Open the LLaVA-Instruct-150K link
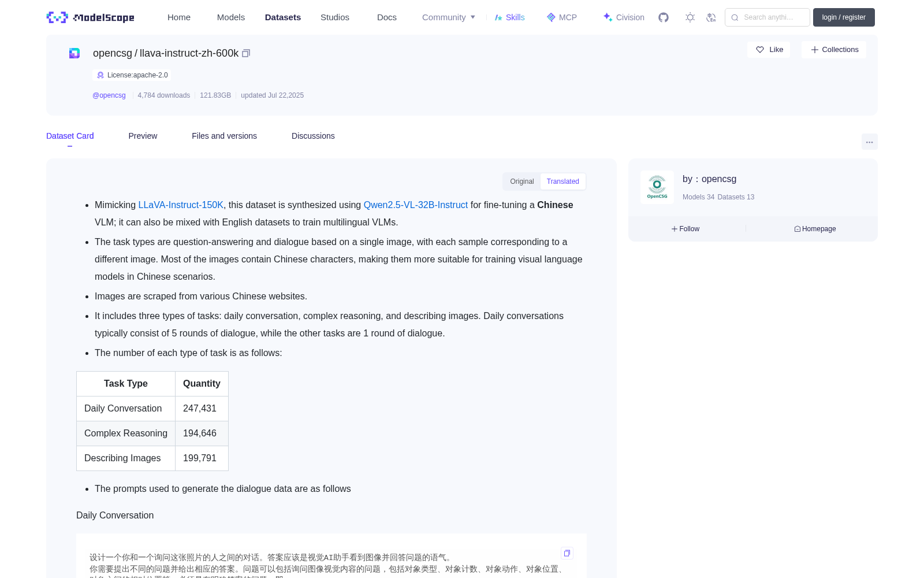 (x=181, y=205)
